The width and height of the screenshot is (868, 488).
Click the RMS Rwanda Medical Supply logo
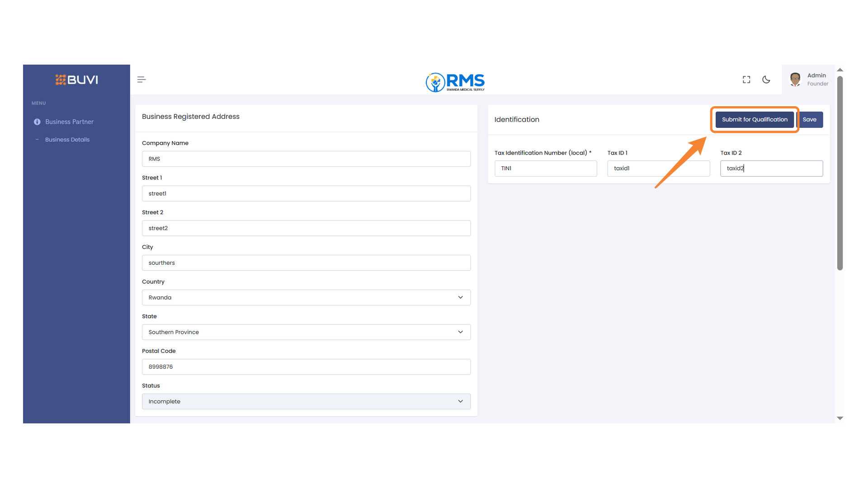[455, 82]
